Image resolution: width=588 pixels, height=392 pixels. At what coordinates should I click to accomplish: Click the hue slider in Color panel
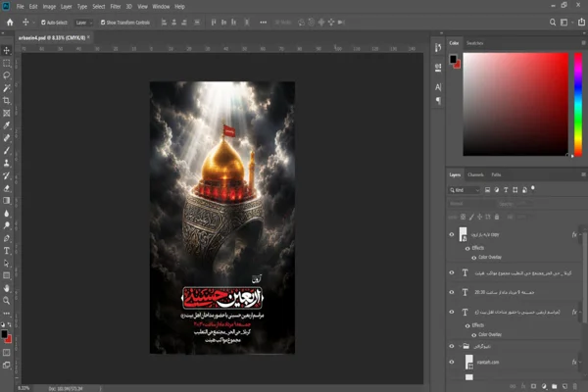[578, 104]
